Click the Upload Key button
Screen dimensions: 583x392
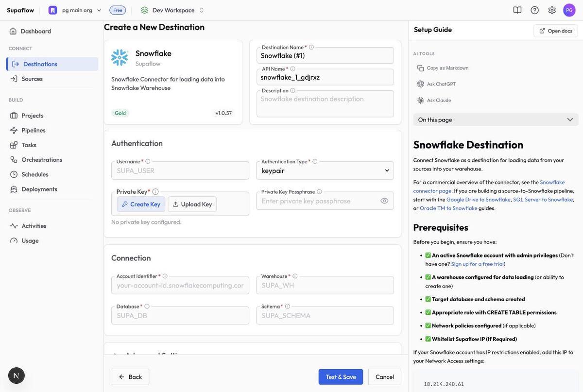point(192,204)
